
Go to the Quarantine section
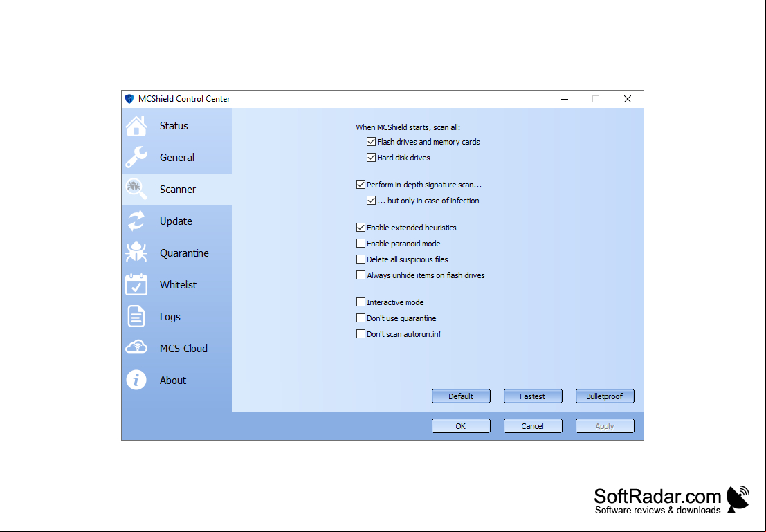(184, 253)
